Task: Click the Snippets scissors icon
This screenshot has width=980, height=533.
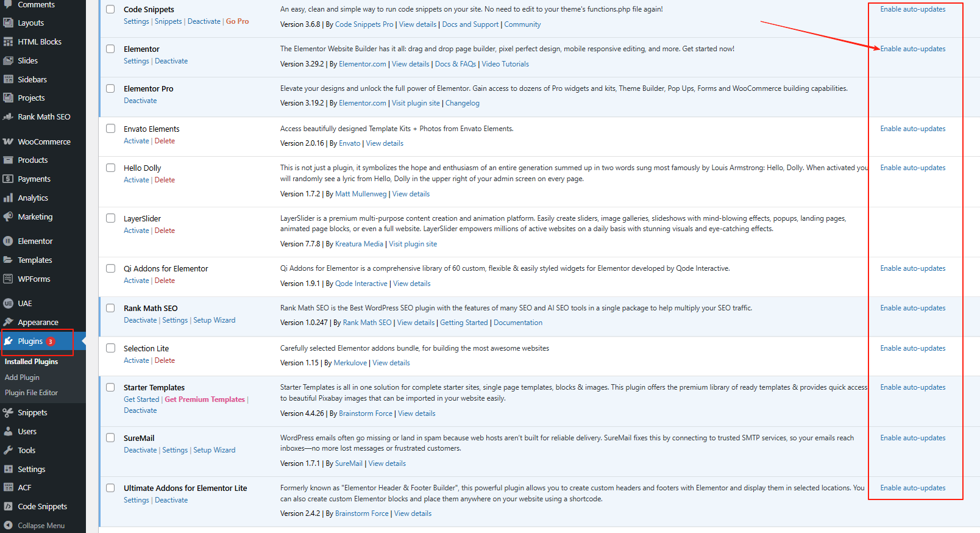Action: point(8,413)
